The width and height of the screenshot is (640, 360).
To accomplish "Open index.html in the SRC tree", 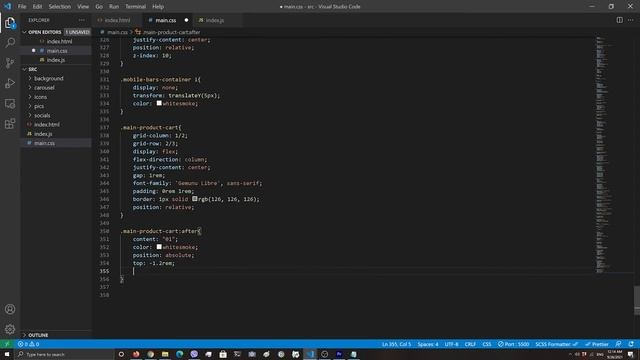I will point(47,124).
